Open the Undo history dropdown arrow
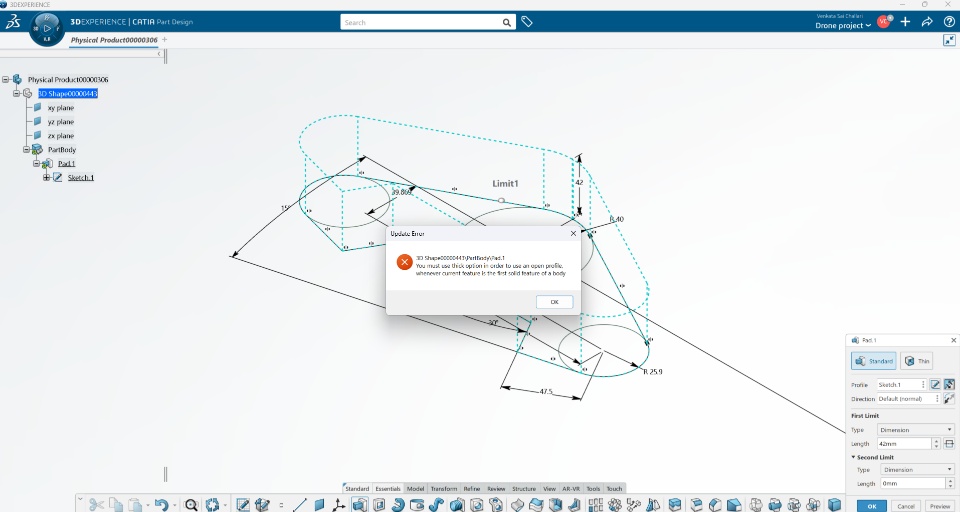The image size is (960, 512). [x=174, y=506]
